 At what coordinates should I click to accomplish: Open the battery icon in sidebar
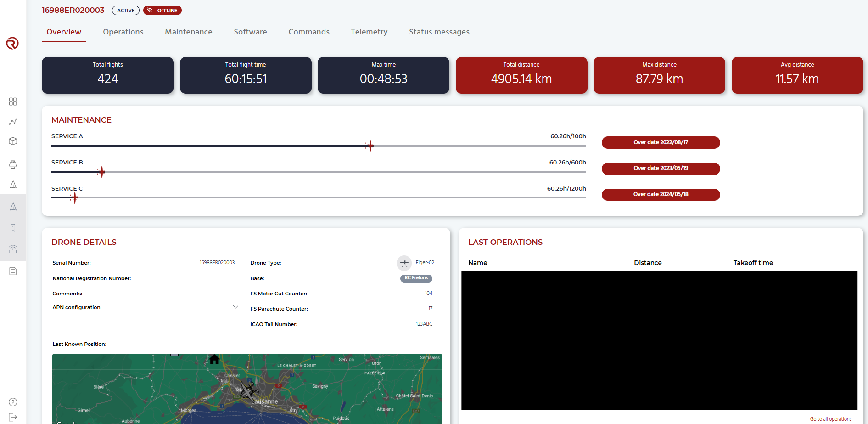[13, 228]
